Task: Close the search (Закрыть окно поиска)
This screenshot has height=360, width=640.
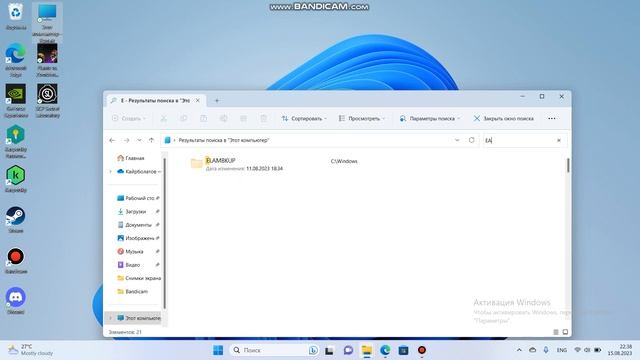Action: [503, 118]
